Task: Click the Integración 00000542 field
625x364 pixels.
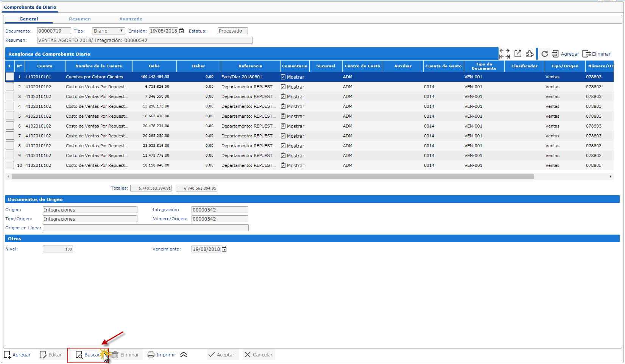Action: click(x=220, y=210)
